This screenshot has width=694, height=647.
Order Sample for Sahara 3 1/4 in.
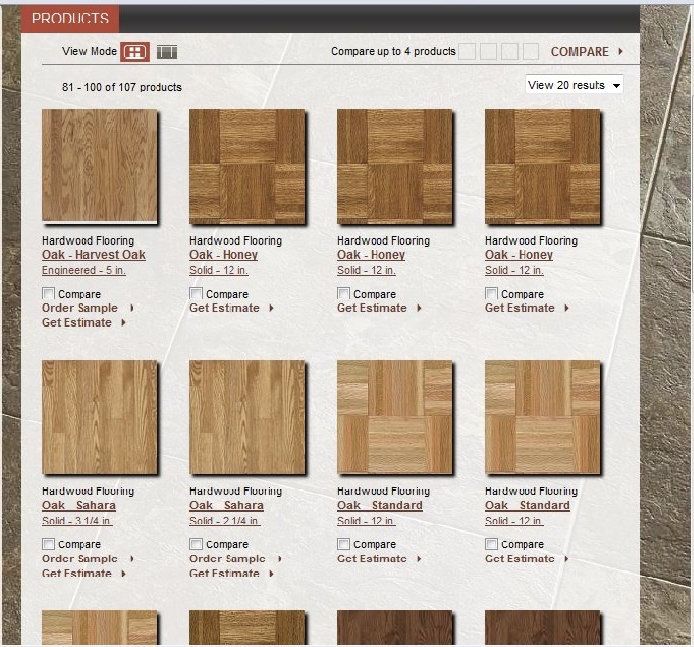click(x=80, y=559)
